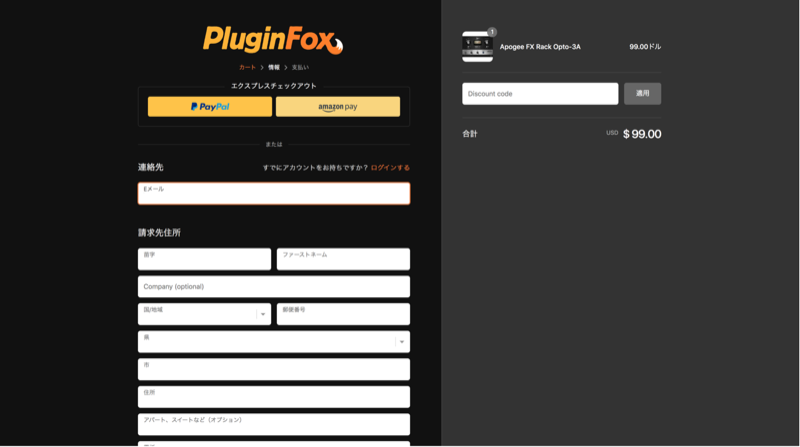
Task: Go back to カート breadcrumb
Action: pos(247,67)
